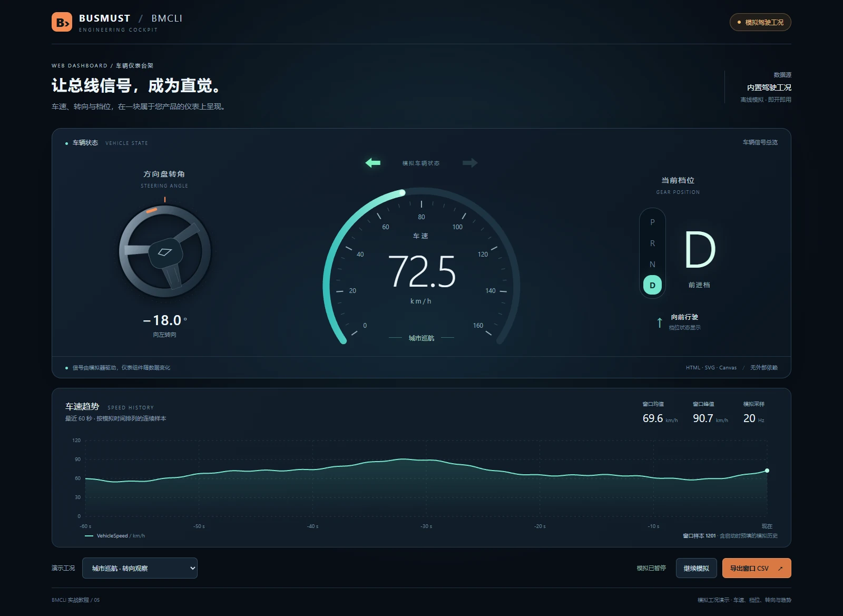Open the 演示工况 scenario dropdown

[x=140, y=568]
